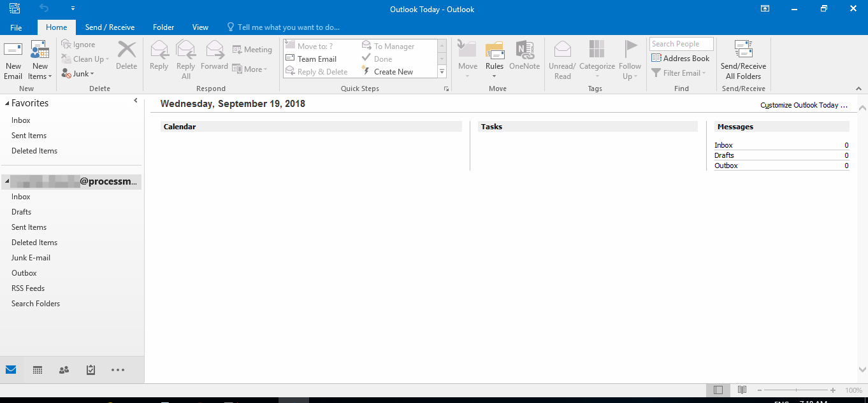Open the Outbox link in Messages

[x=726, y=166]
